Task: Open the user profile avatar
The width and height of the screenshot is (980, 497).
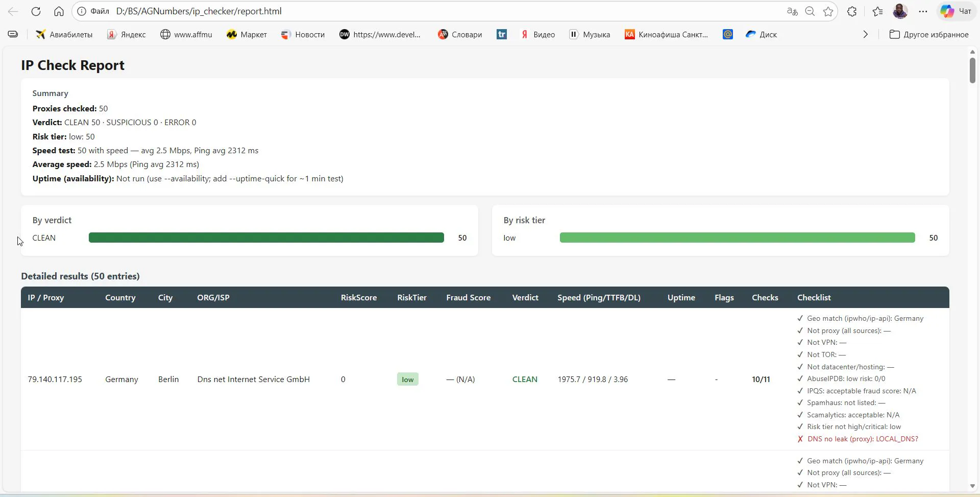Action: [900, 11]
